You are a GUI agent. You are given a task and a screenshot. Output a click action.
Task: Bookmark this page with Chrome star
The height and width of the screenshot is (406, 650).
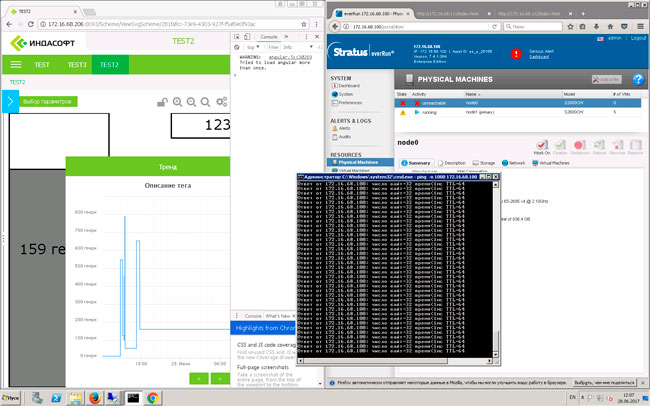[x=304, y=24]
